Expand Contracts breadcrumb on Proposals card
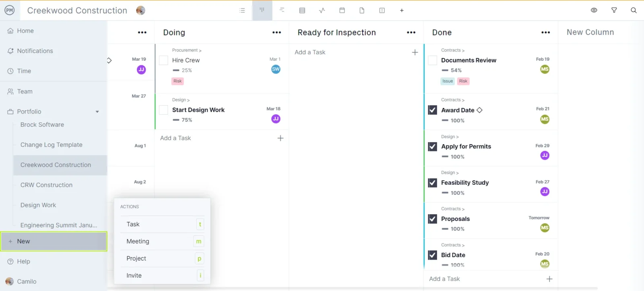 (x=453, y=209)
